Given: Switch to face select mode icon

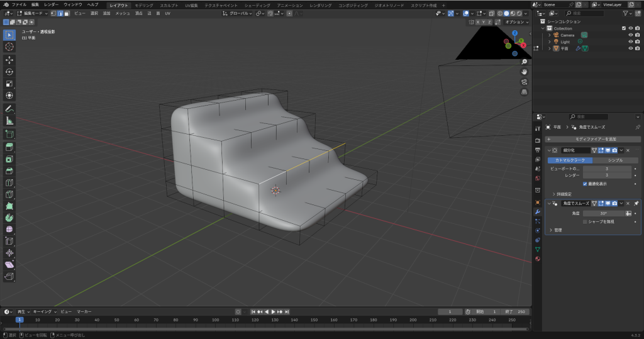Looking at the screenshot, I should [x=67, y=13].
